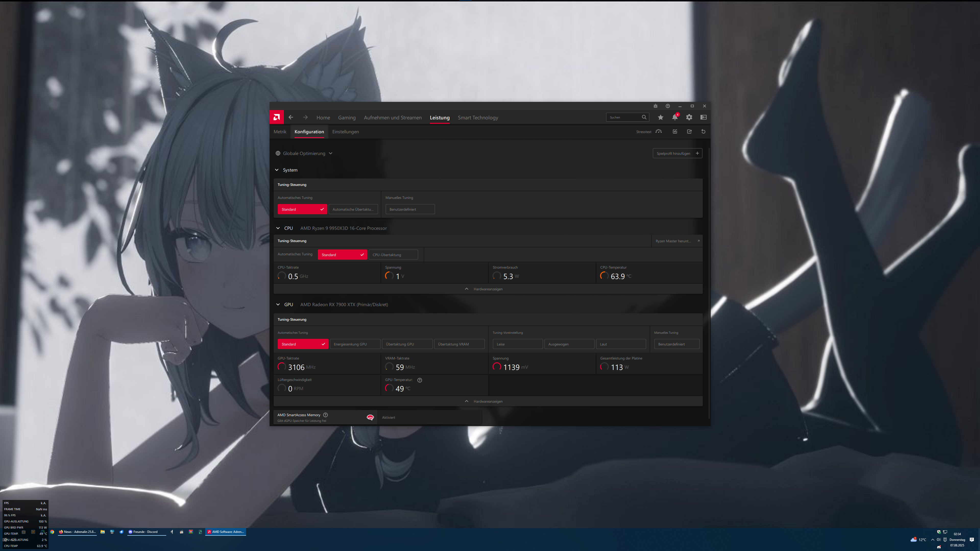The height and width of the screenshot is (551, 980).
Task: Open settings with the gear icon
Action: (x=689, y=118)
